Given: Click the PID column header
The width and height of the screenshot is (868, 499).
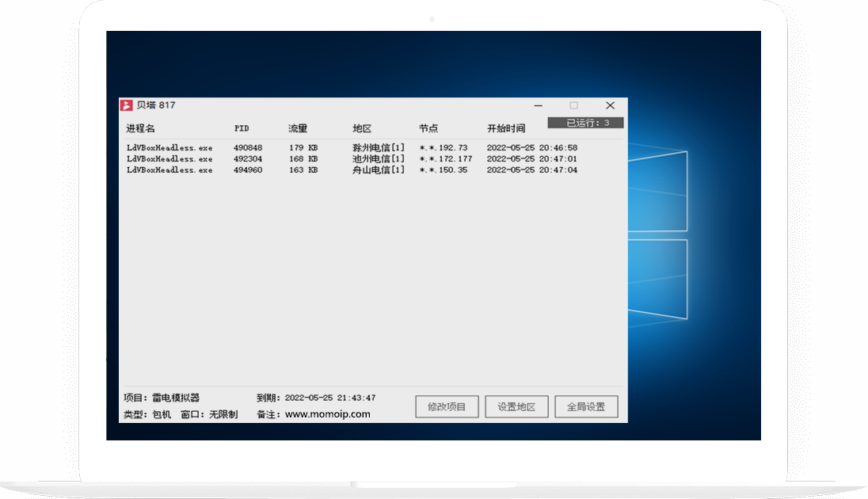Looking at the screenshot, I should (242, 128).
